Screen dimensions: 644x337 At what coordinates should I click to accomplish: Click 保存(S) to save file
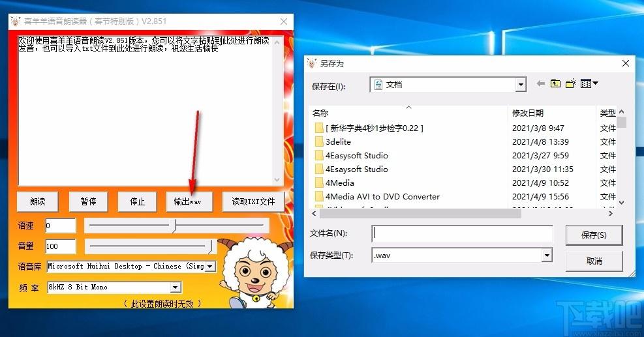pyautogui.click(x=594, y=235)
